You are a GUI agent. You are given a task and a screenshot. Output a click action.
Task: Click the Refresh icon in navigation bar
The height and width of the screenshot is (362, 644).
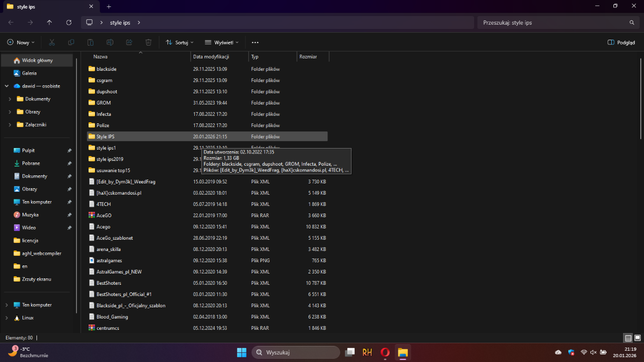pyautogui.click(x=69, y=23)
